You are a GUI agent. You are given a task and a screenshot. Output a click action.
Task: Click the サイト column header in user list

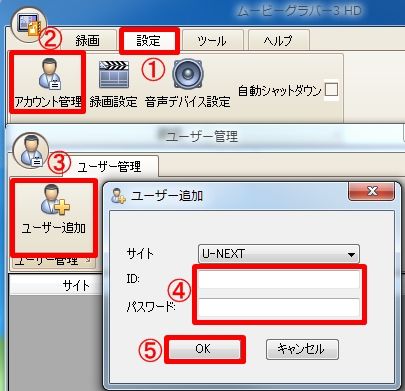point(76,286)
